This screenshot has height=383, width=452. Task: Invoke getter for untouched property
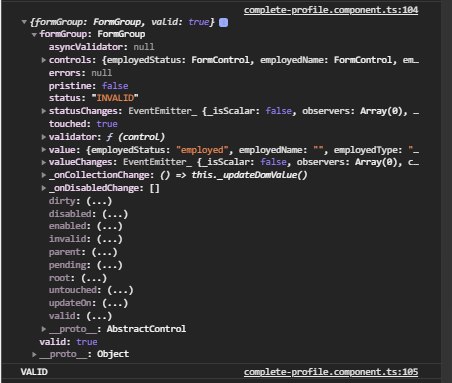[x=120, y=290]
